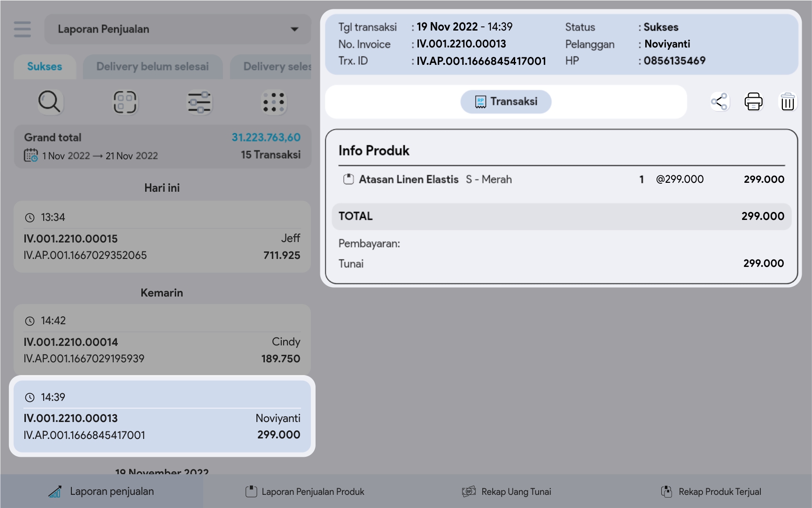Open the hamburger menu
The width and height of the screenshot is (812, 508).
coord(22,29)
